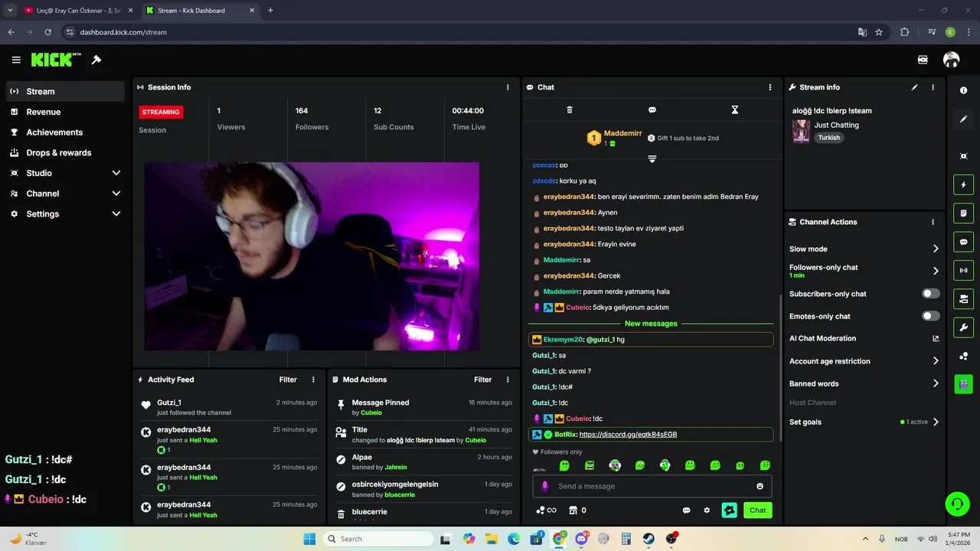Click the multistream icon beside the profile avatar
This screenshot has width=980, height=551.
point(923,60)
